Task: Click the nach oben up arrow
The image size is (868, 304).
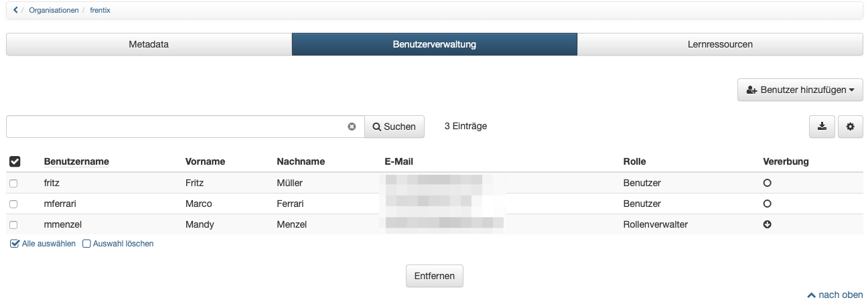Action: (811, 295)
